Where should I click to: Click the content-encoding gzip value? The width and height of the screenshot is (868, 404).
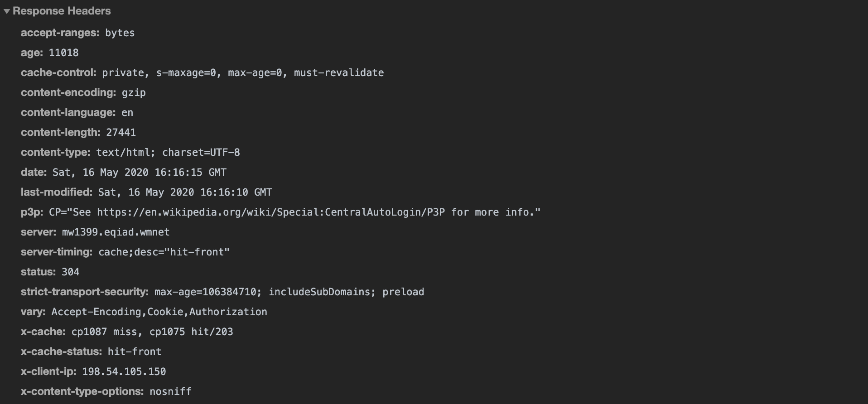pos(134,93)
